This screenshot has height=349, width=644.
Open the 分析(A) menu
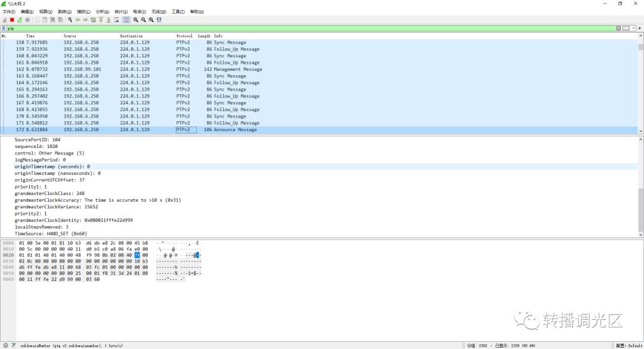point(103,11)
